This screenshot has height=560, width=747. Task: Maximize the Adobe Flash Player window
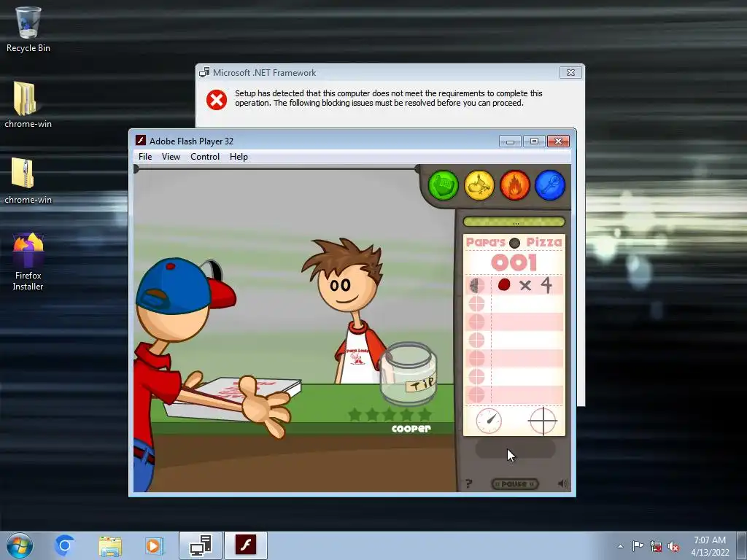[534, 141]
